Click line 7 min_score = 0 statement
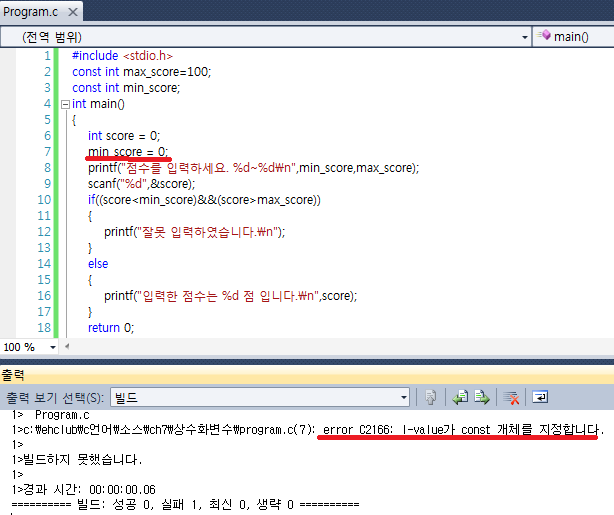Screen dimensions: 614x515 128,152
